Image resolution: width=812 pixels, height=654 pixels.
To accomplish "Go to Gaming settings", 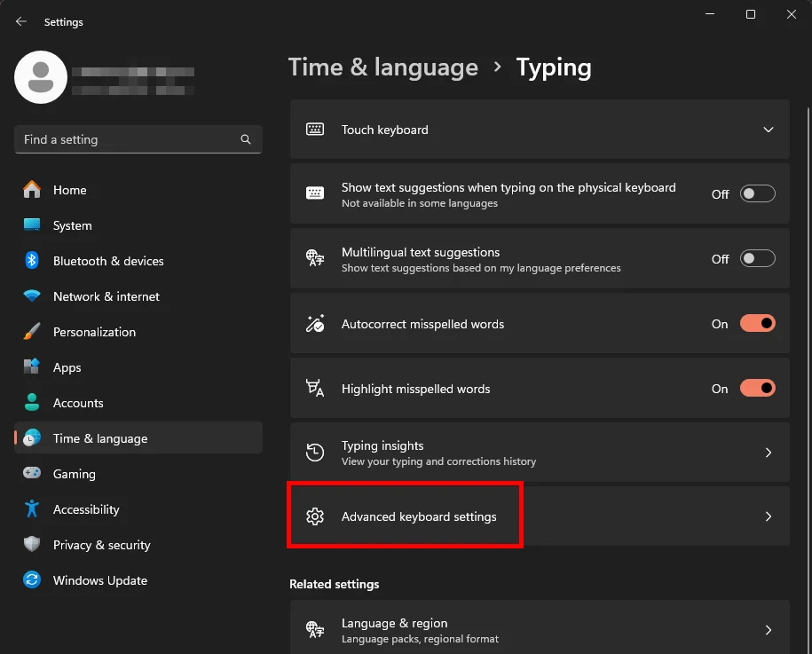I will click(x=138, y=474).
